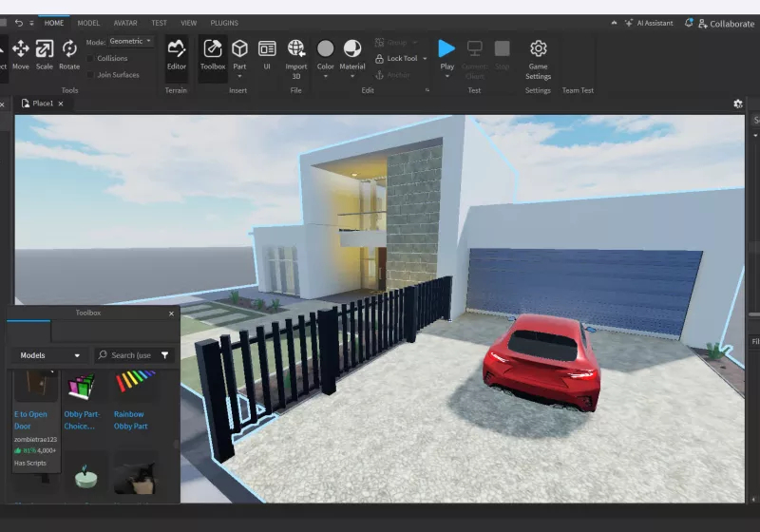Screen dimensions: 760x532
Task: Open the Geometric mode dropdown
Action: point(131,42)
